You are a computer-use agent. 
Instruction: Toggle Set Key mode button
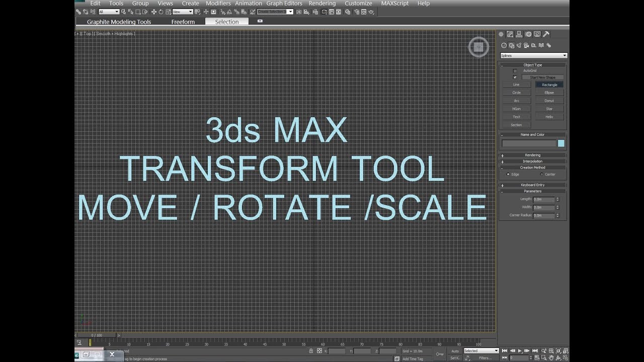[455, 358]
